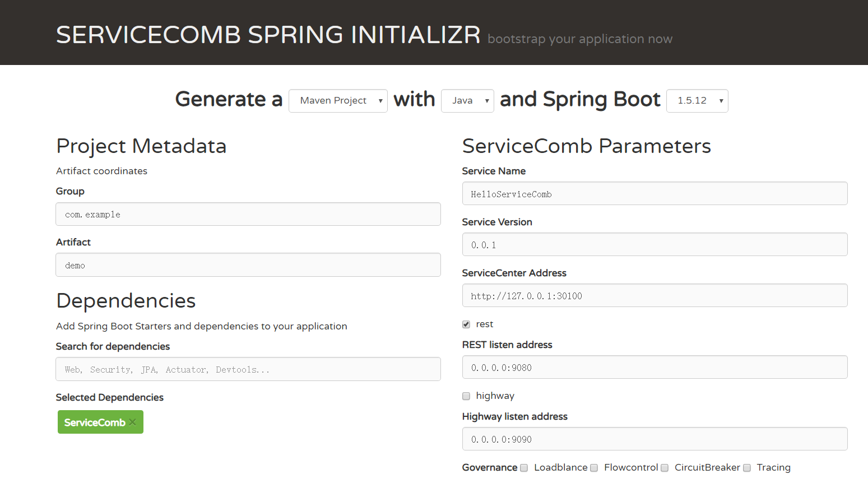Enable the highway checkbox

pyautogui.click(x=466, y=396)
